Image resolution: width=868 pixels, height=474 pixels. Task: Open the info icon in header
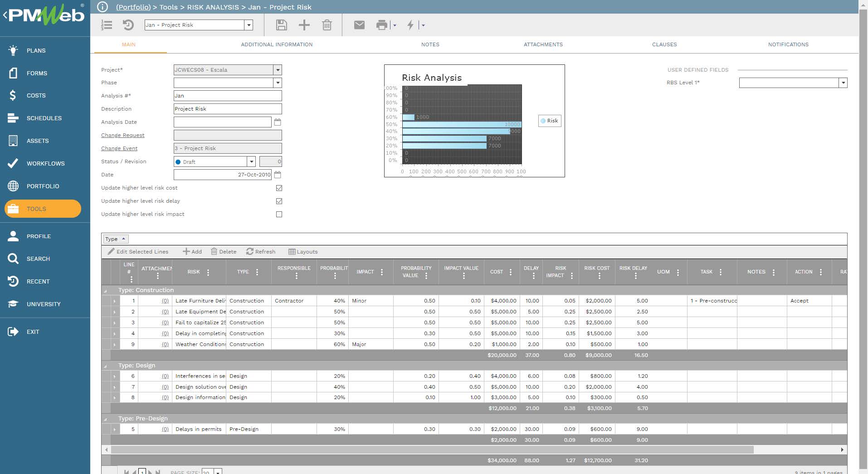[x=103, y=7]
